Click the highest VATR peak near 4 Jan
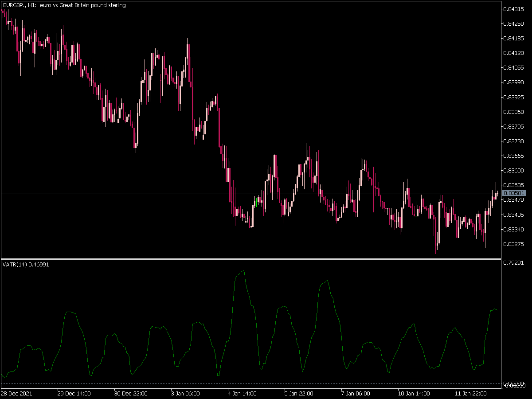This screenshot has height=399, width=532. 243,271
